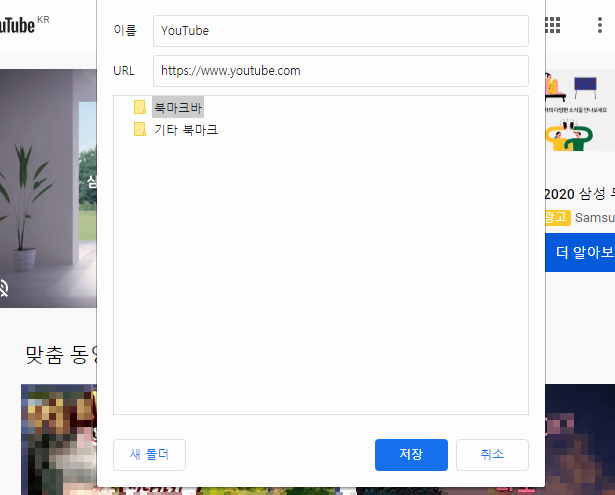Click the yellow 광고 badge
The width and height of the screenshot is (615, 495).
click(557, 218)
